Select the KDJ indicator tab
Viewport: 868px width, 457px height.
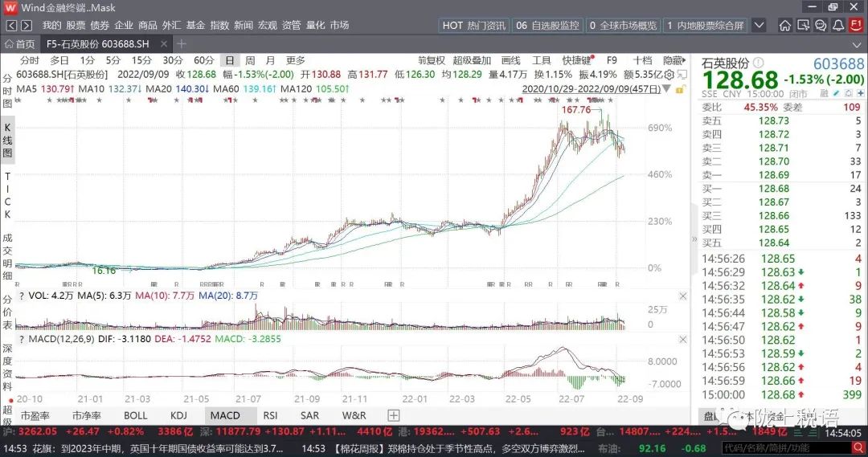pos(178,415)
